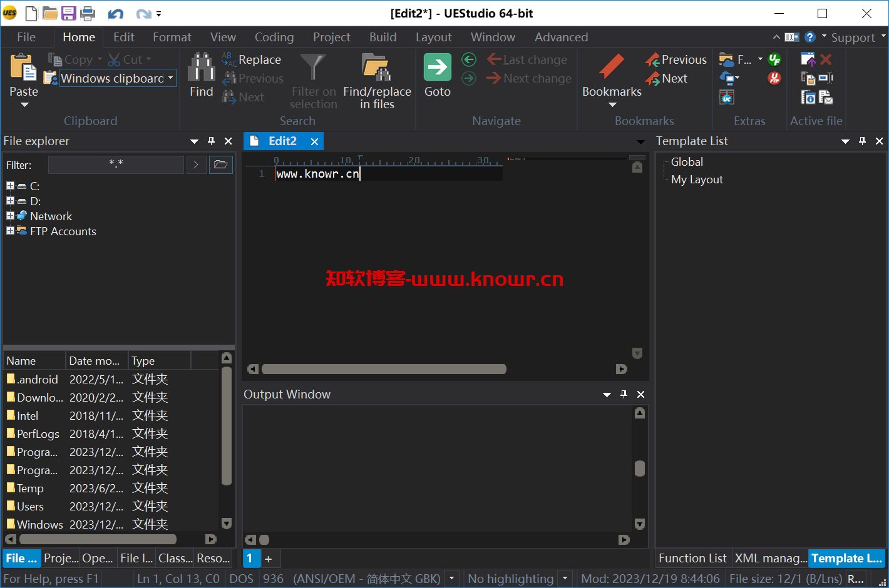The width and height of the screenshot is (889, 588).
Task: Switch to the Function List tab
Action: (692, 558)
